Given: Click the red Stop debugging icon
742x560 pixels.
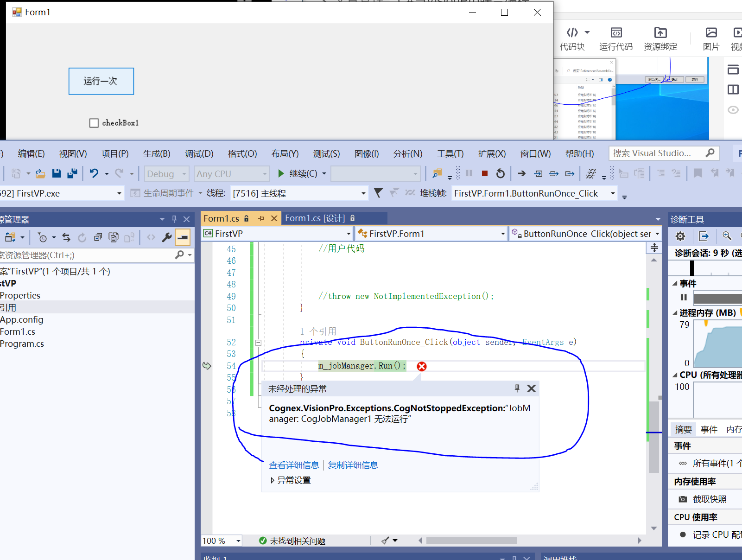Looking at the screenshot, I should tap(485, 173).
